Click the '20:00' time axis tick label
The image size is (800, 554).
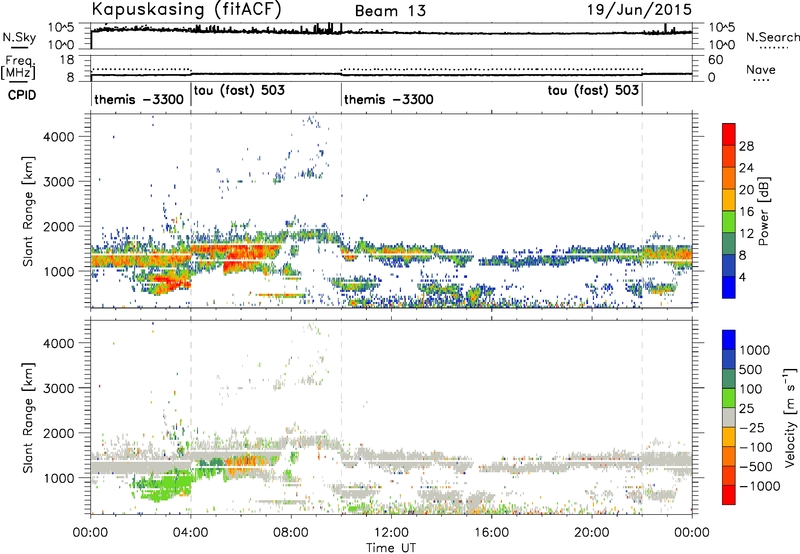pos(591,532)
